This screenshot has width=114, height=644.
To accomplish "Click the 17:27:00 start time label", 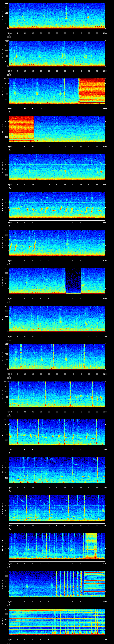I will click(9, 639).
